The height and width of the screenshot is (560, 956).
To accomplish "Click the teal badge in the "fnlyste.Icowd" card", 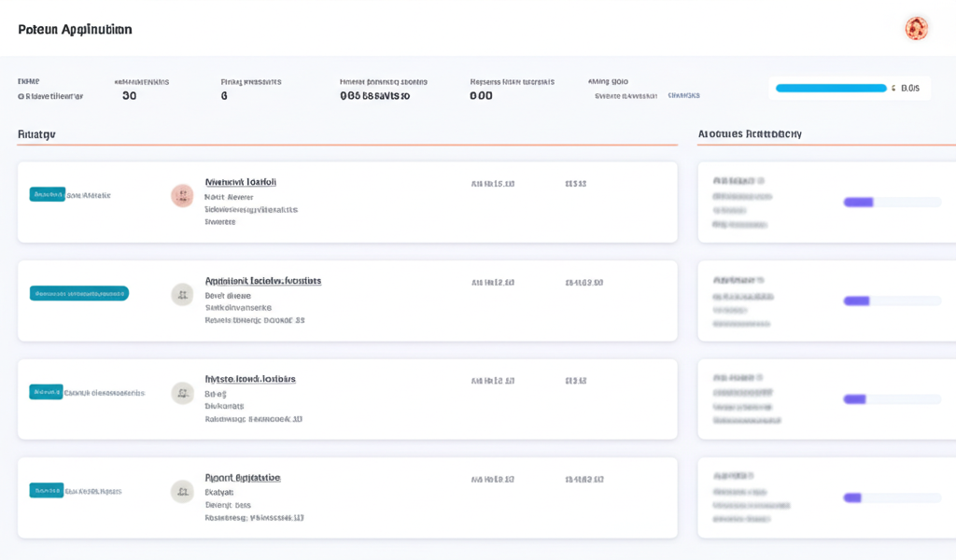I will point(46,392).
